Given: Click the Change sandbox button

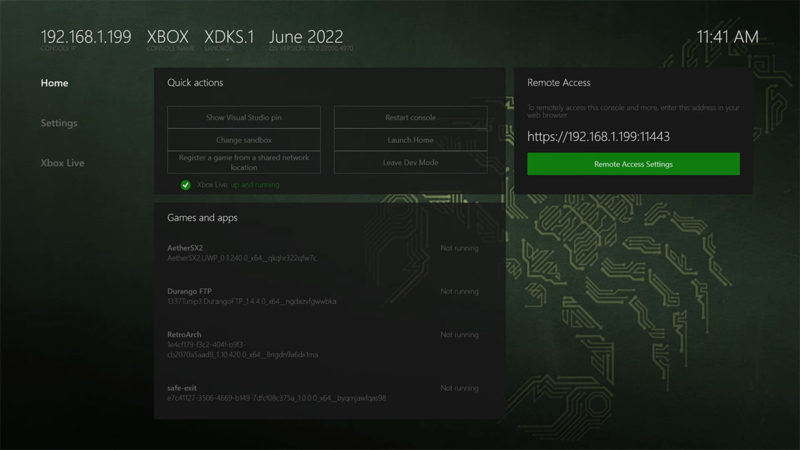Looking at the screenshot, I should point(244,139).
